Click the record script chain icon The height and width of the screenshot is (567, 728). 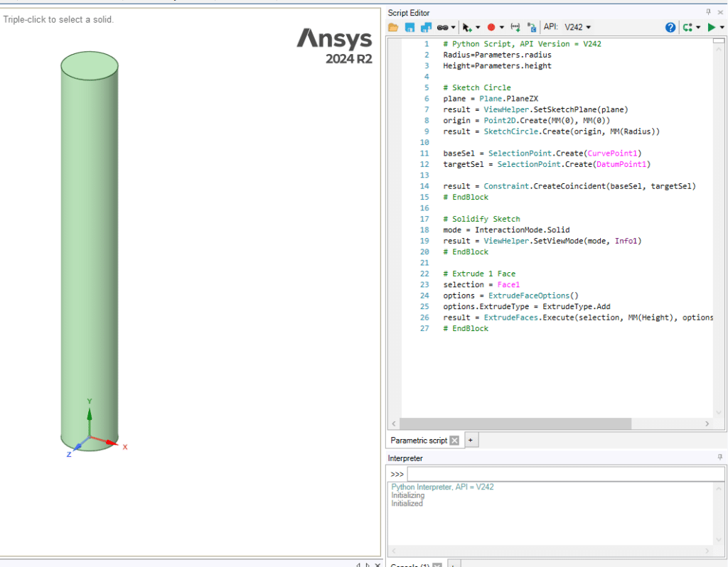point(441,27)
